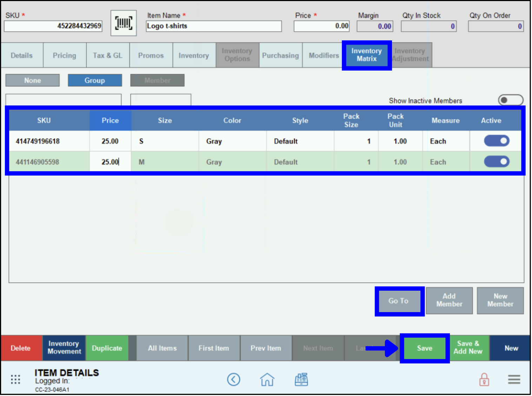The height and width of the screenshot is (396, 532).
Task: Click the Color column header
Action: tap(232, 120)
